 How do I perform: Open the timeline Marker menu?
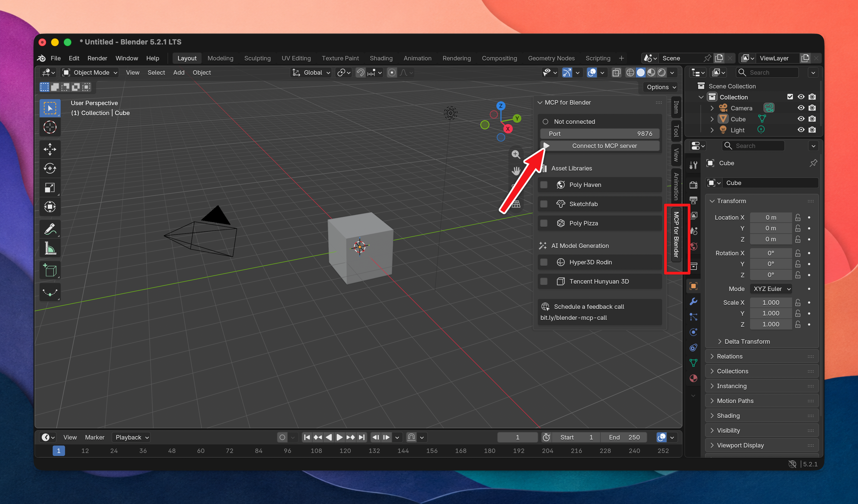coord(95,437)
